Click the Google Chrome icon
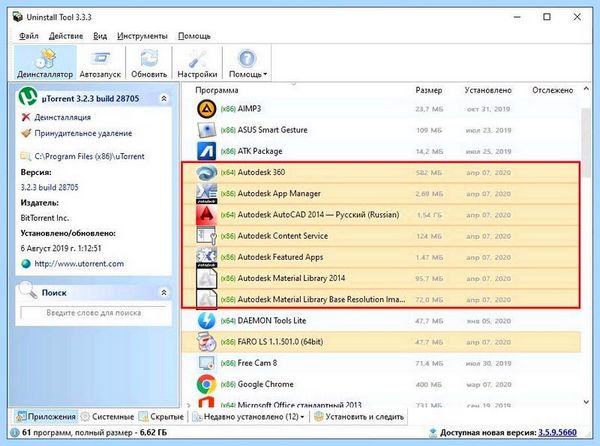600x446 pixels. pos(207,384)
